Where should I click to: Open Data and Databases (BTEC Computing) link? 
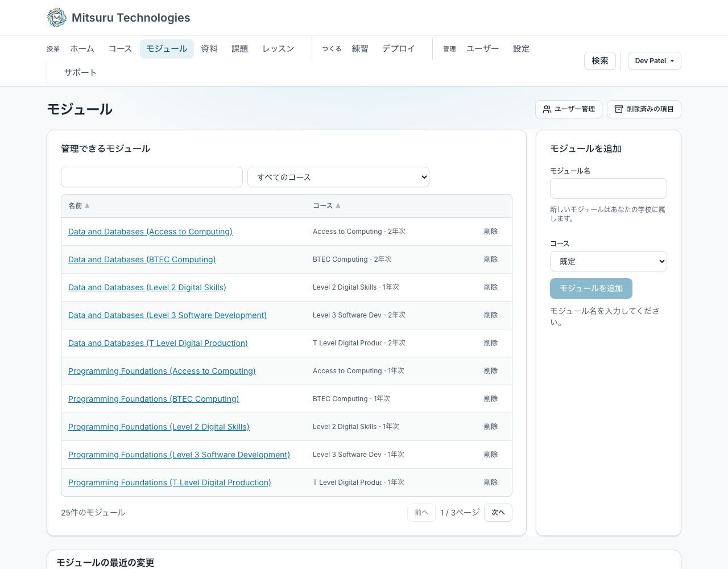click(142, 259)
